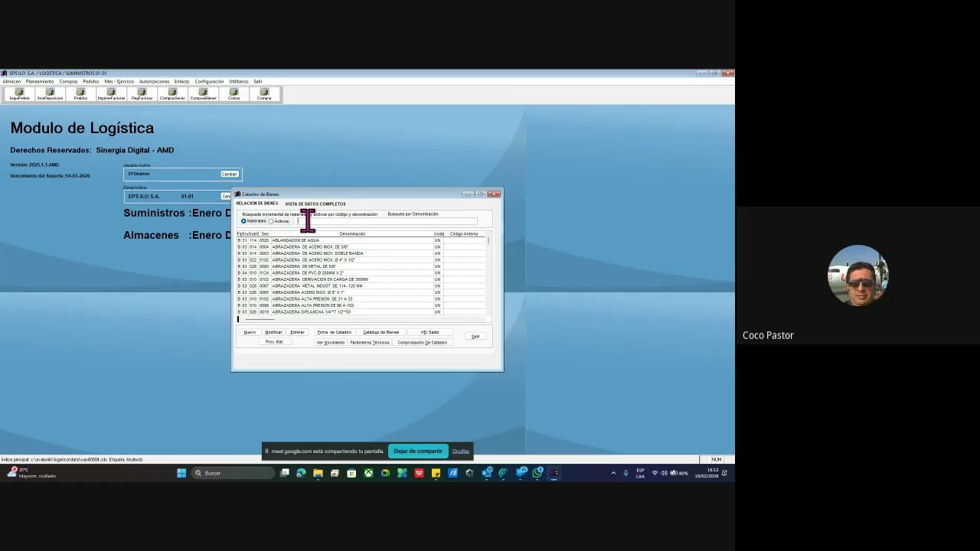Click the horizontal scrollbar of the goods list
This screenshot has height=551, width=980.
tap(361, 319)
